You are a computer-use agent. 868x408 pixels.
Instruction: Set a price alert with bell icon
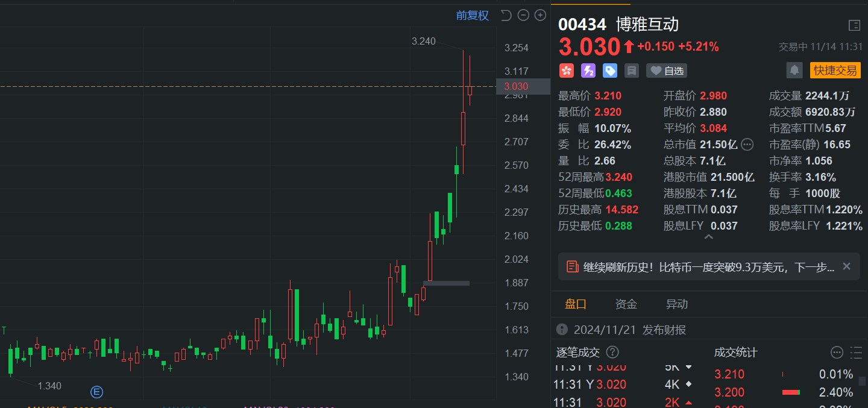point(794,71)
